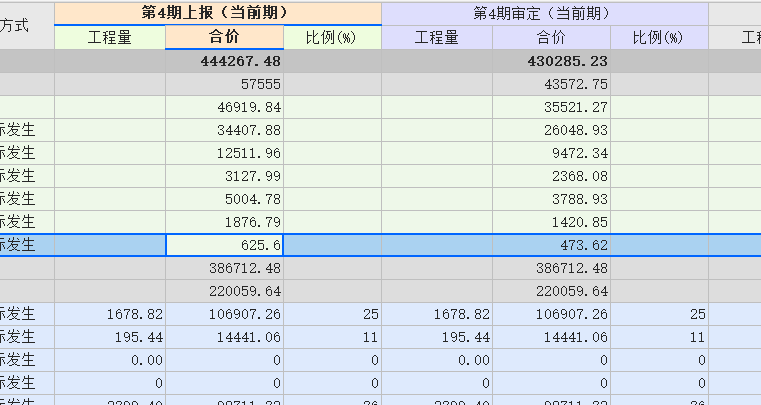Click the cell showing 43572.75

coord(551,84)
